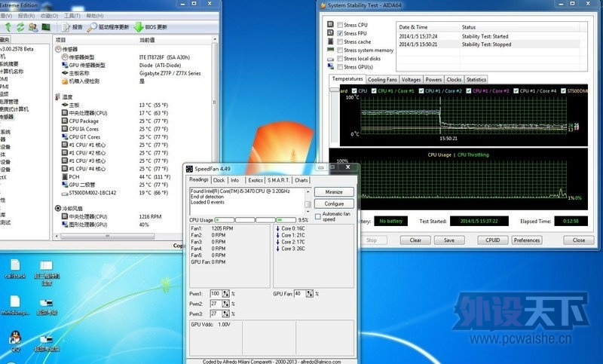603x364 pixels.
Task: Select the GPU 传感器类型 row icon
Action: point(65,65)
